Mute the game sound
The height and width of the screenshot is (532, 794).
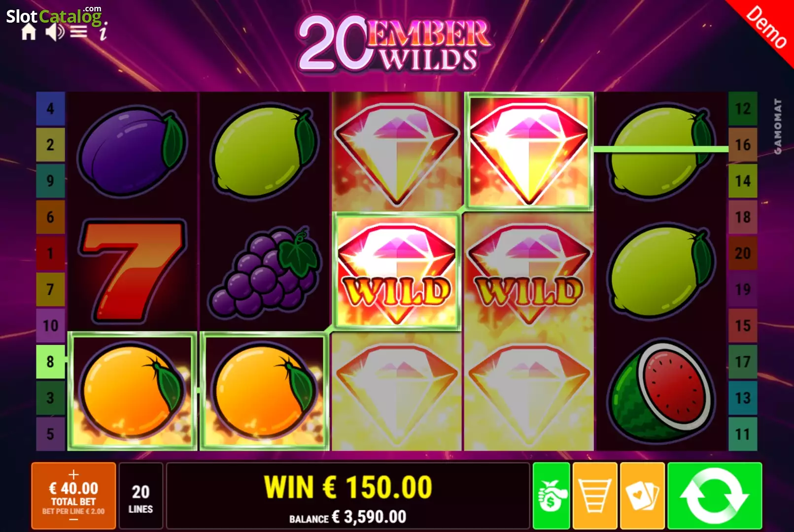(x=55, y=33)
